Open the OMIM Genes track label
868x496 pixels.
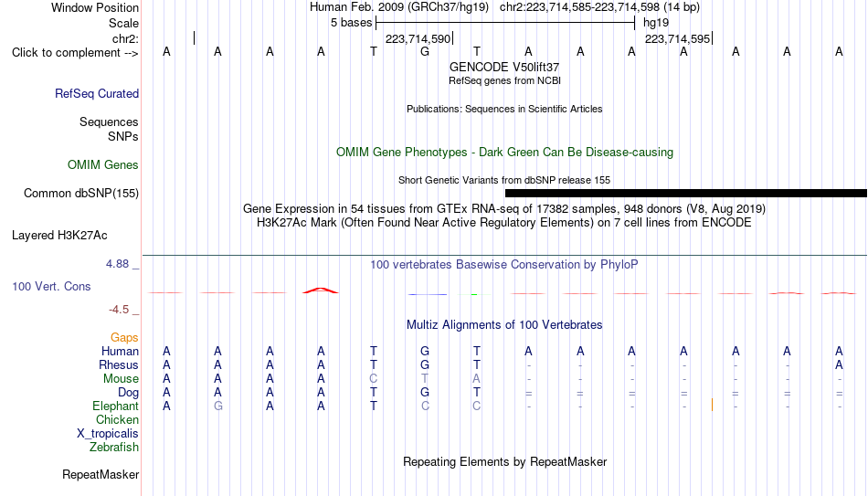click(102, 165)
